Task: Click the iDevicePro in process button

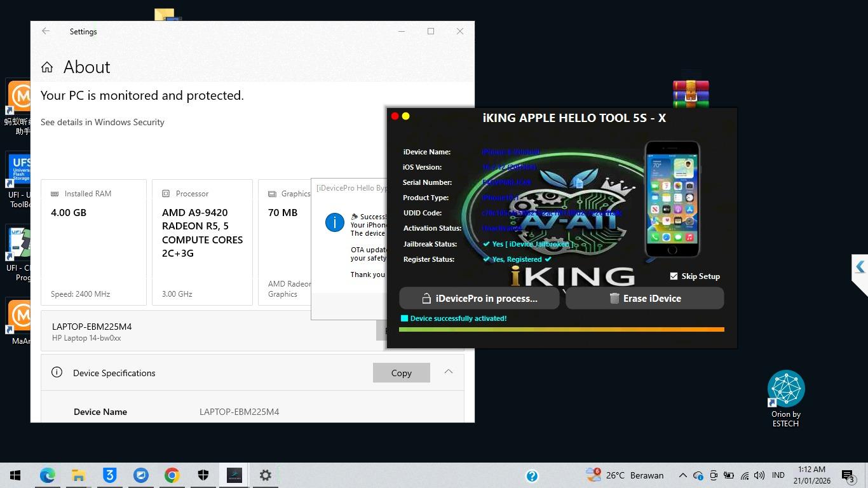Action: point(479,298)
